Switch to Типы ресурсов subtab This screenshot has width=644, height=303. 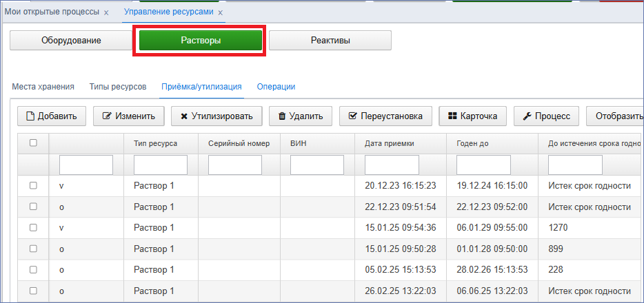click(118, 87)
